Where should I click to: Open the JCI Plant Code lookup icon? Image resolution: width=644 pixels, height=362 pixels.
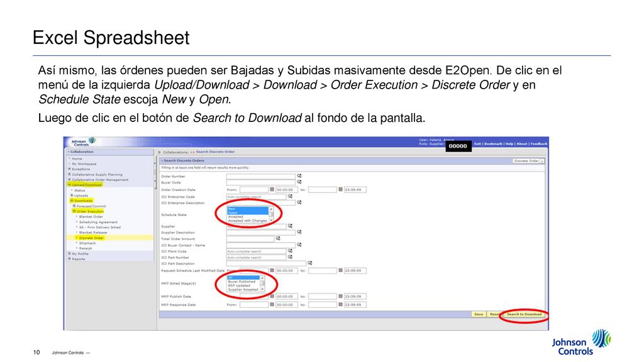(x=290, y=250)
